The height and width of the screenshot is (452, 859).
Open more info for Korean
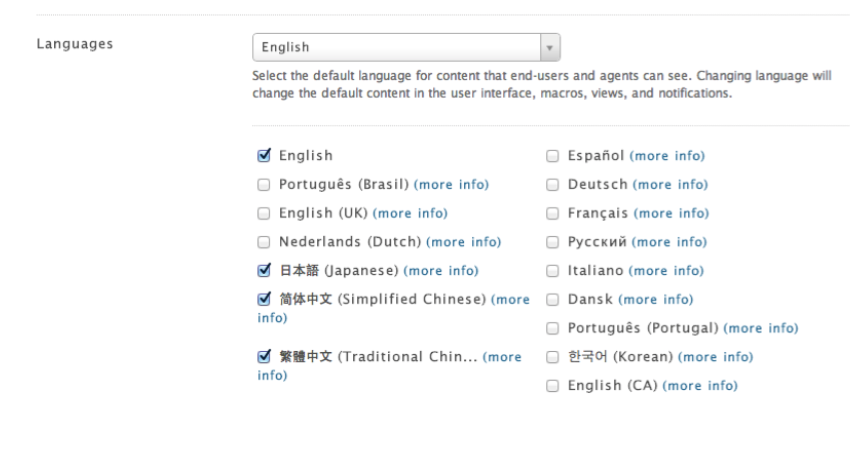[x=715, y=357]
